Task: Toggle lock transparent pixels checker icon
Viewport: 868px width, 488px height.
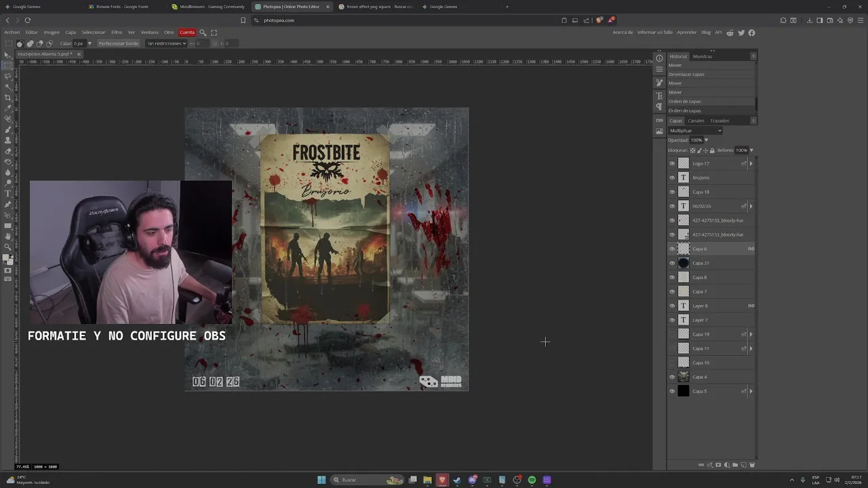Action: [x=692, y=150]
